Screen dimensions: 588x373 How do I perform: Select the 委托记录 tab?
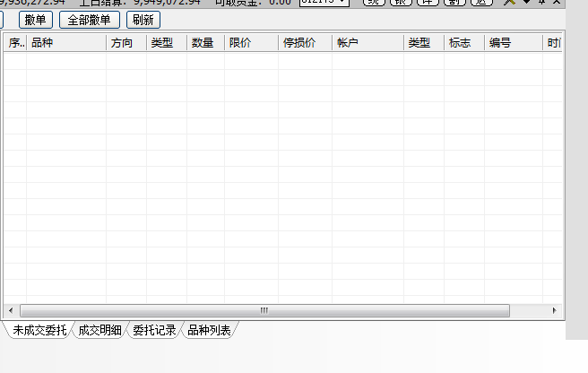coord(154,331)
